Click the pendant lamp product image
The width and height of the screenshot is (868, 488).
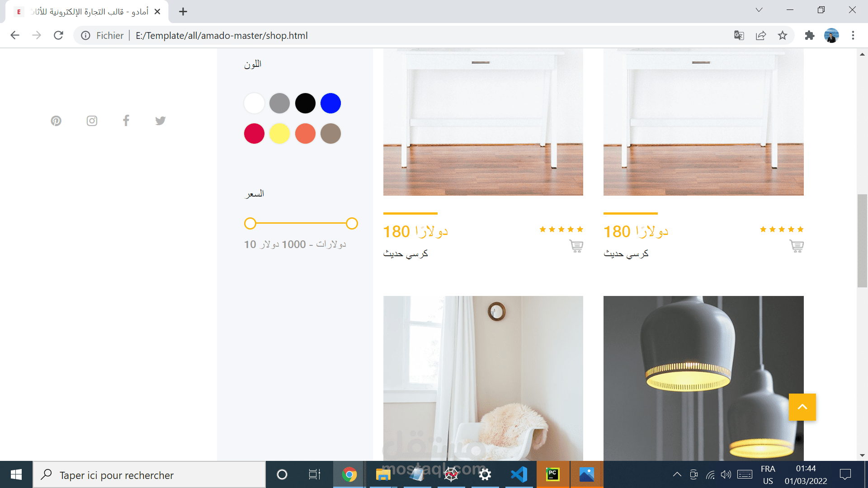pos(703,378)
